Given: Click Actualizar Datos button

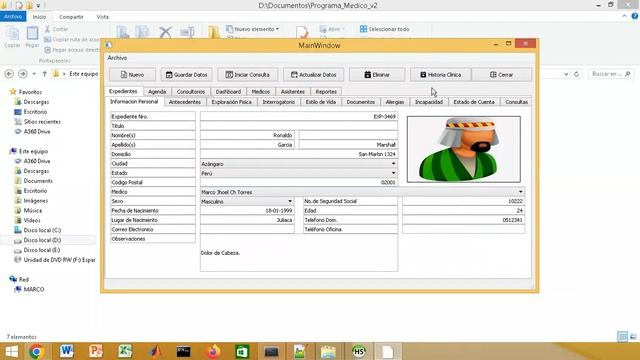Looking at the screenshot, I should [x=313, y=75].
